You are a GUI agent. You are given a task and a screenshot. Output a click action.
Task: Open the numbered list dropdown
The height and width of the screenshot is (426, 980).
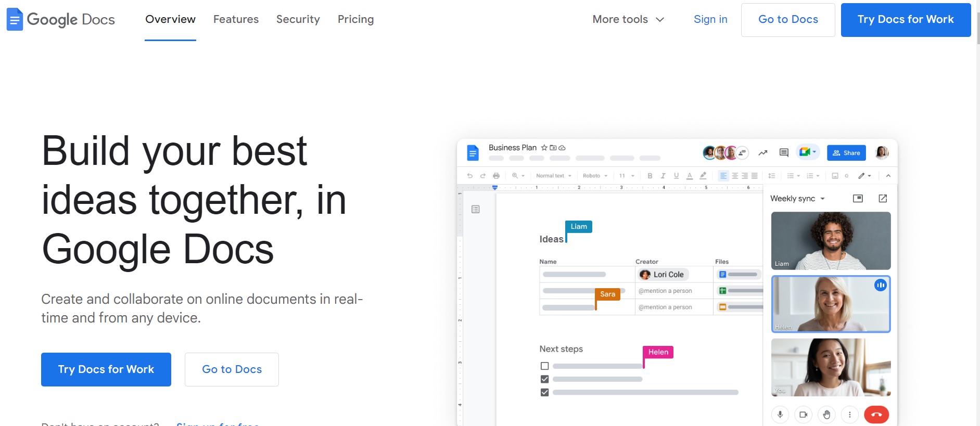[813, 176]
